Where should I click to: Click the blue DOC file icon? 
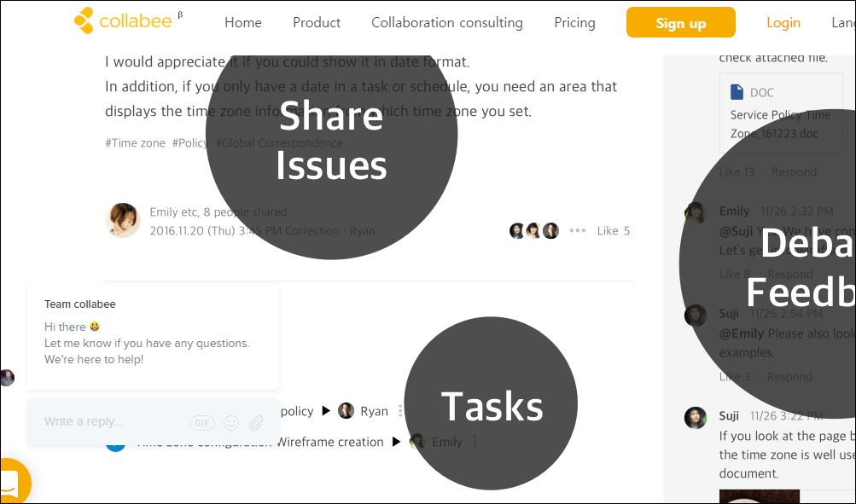coord(737,91)
